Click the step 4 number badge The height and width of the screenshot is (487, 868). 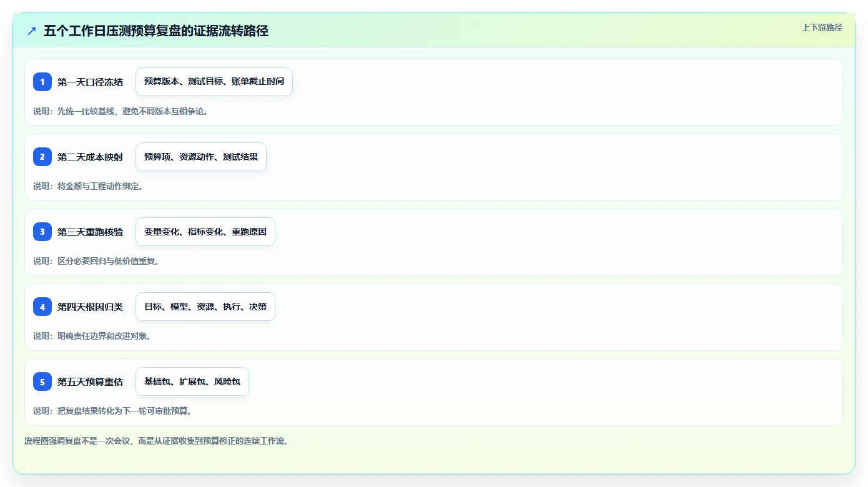[42, 307]
